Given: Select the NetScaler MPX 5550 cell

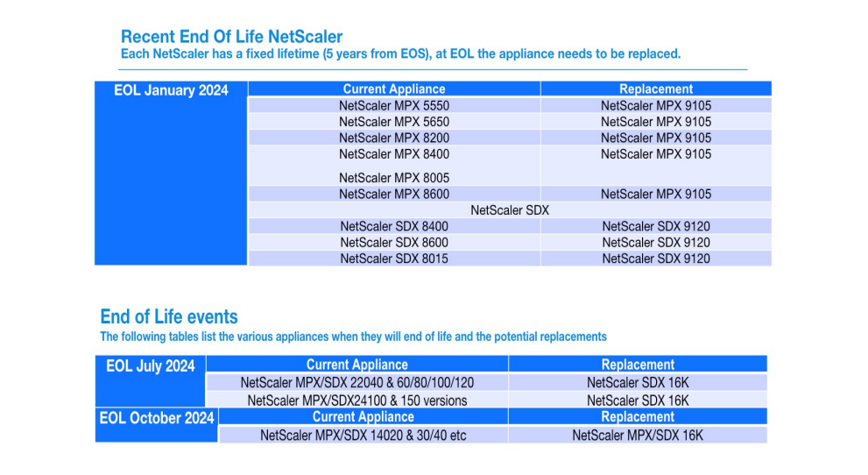Looking at the screenshot, I should pos(394,105).
